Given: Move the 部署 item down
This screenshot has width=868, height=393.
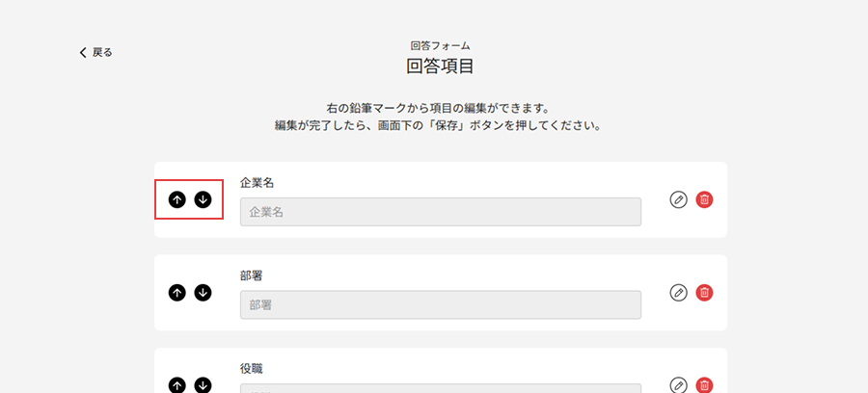Looking at the screenshot, I should tap(203, 292).
